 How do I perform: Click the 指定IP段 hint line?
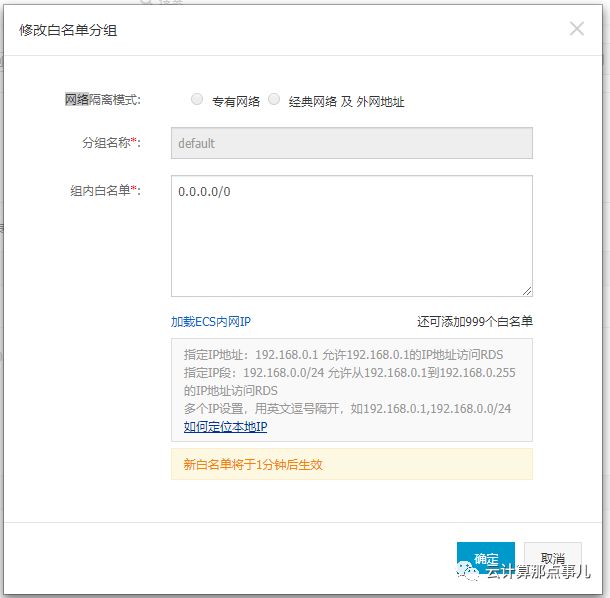tap(349, 382)
